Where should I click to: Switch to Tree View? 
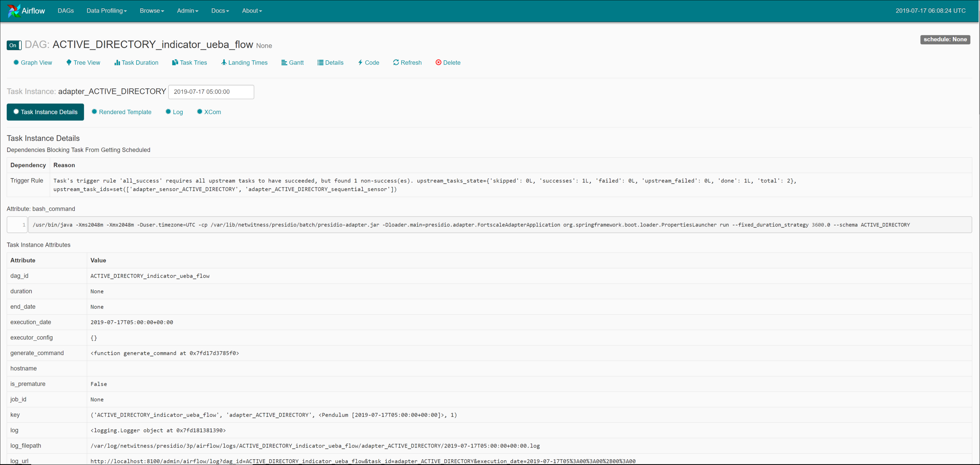point(83,63)
